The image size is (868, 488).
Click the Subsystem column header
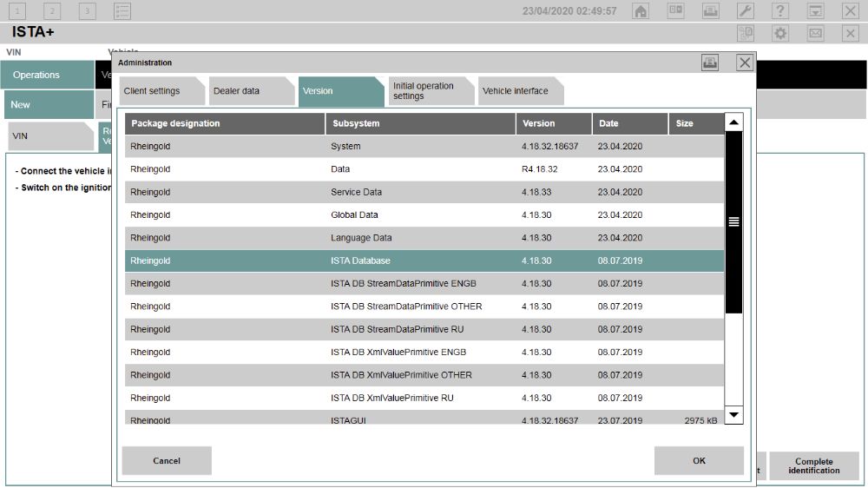click(x=421, y=123)
